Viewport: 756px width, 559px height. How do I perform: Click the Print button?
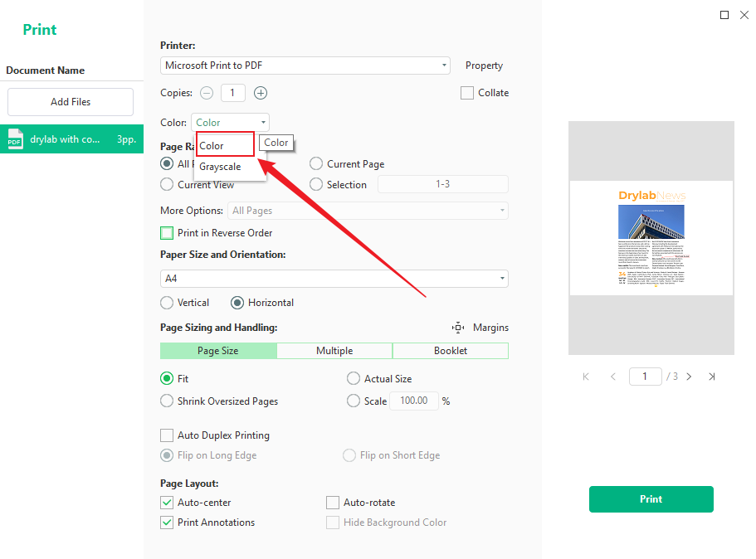pyautogui.click(x=651, y=499)
